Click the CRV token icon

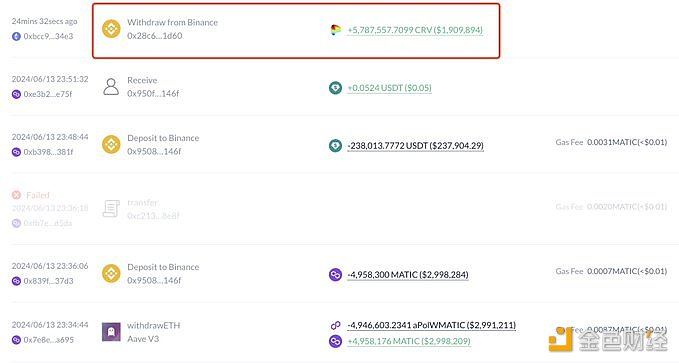click(x=335, y=30)
